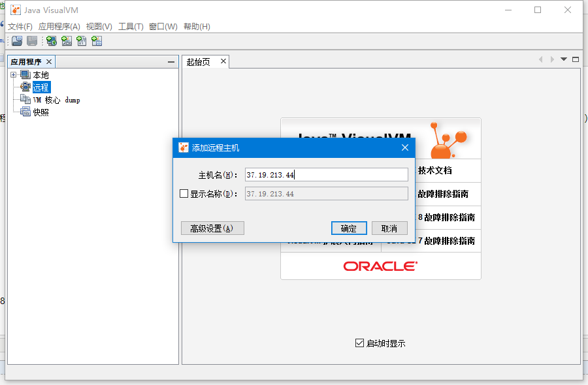Confirm with the 确定 button
Image resolution: width=588 pixels, height=385 pixels.
point(349,228)
